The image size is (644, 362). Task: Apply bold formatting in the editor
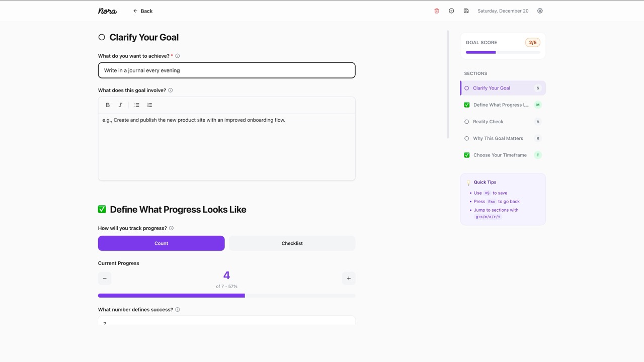(108, 105)
